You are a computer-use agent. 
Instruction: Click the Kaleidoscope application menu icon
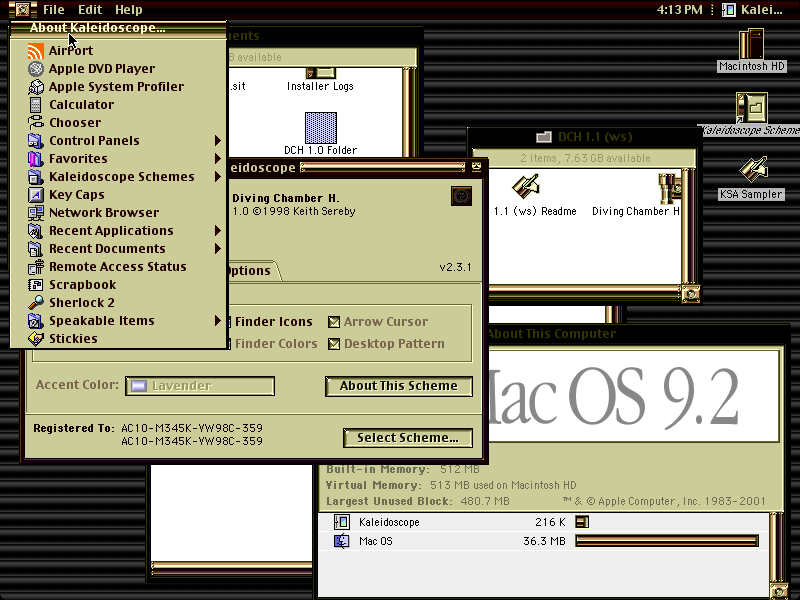pos(729,10)
